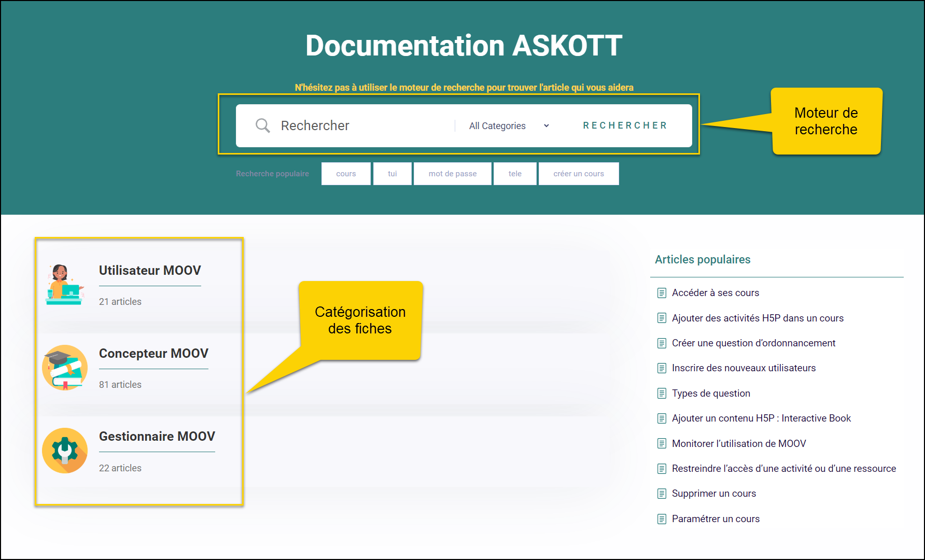Select the popular search tag 'tele'
The height and width of the screenshot is (560, 925).
(515, 174)
